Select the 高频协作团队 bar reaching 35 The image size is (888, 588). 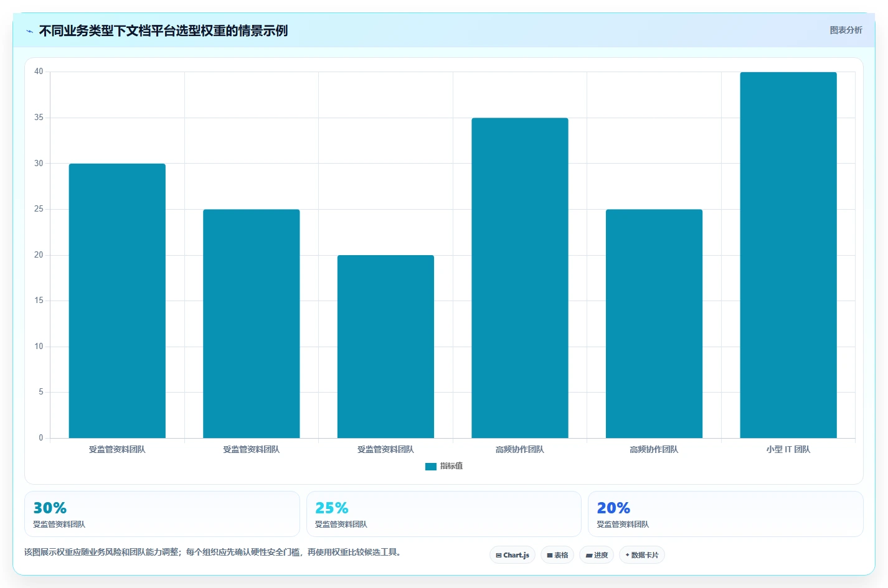click(520, 278)
